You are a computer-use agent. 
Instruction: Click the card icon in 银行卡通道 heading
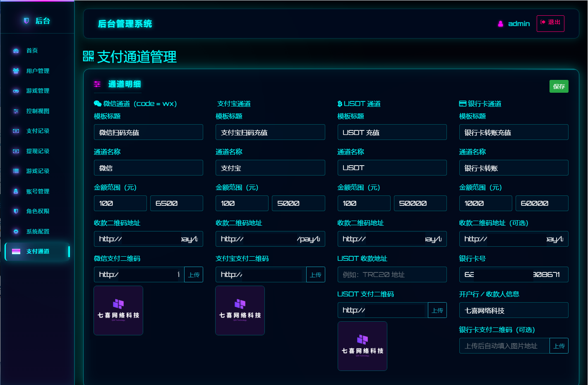point(463,103)
